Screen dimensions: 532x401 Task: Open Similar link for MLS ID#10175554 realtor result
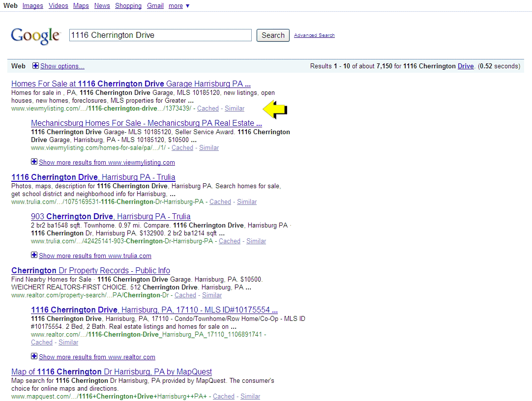click(68, 343)
